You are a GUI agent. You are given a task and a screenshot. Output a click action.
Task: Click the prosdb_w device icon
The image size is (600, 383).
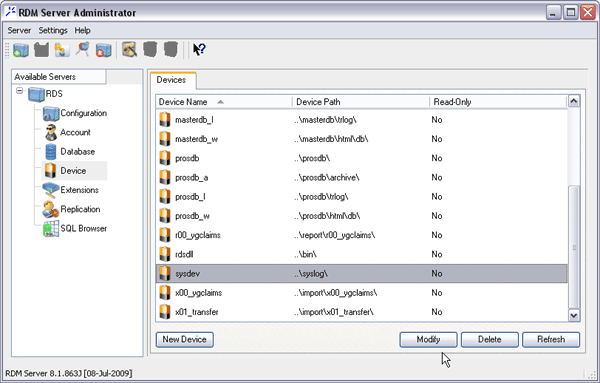[165, 216]
